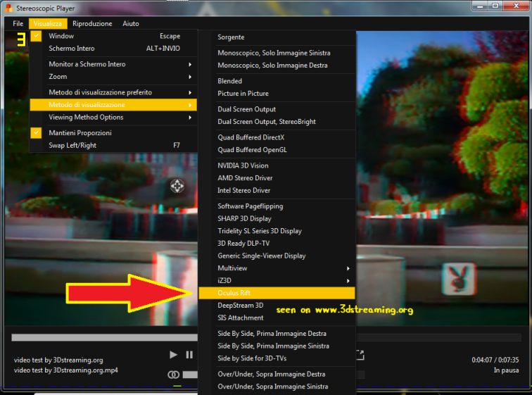Click the stereo swap circles icon
The width and height of the screenshot is (532, 395).
(174, 375)
